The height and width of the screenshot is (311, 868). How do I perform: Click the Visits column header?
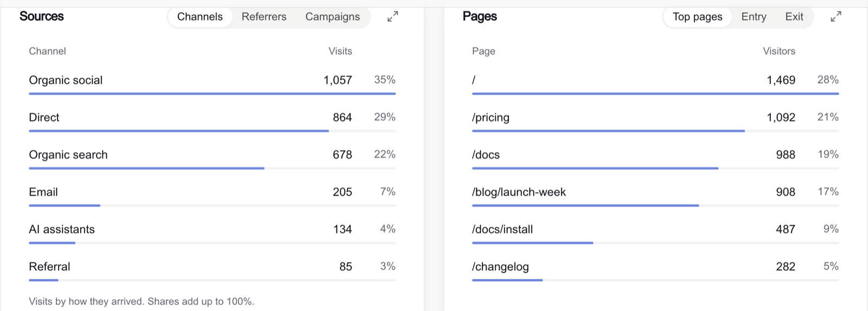(340, 51)
